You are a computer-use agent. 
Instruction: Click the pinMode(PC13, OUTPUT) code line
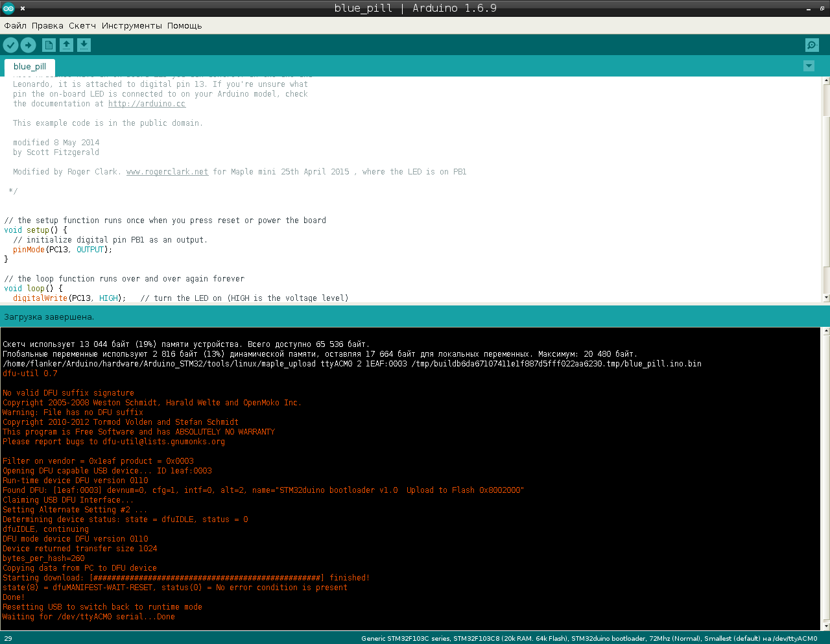62,250
